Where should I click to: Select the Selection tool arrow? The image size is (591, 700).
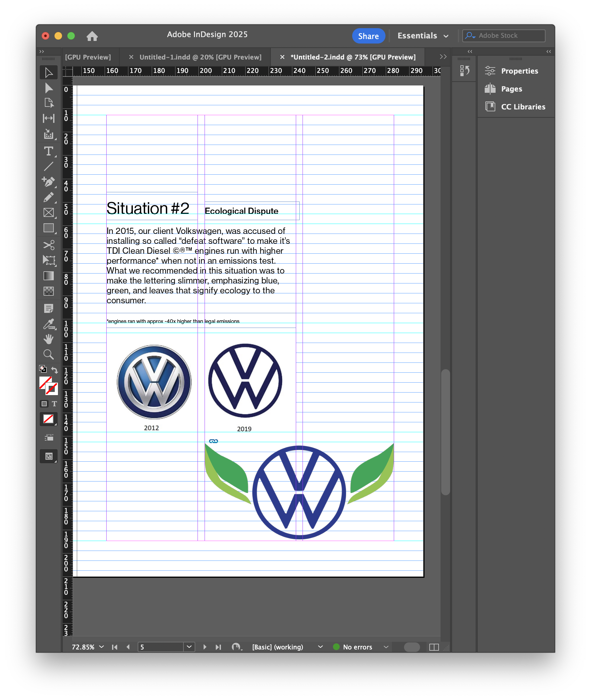point(49,73)
